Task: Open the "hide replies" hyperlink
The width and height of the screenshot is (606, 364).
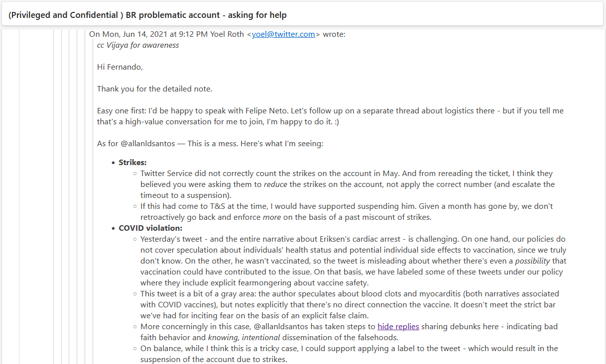Action: click(398, 327)
